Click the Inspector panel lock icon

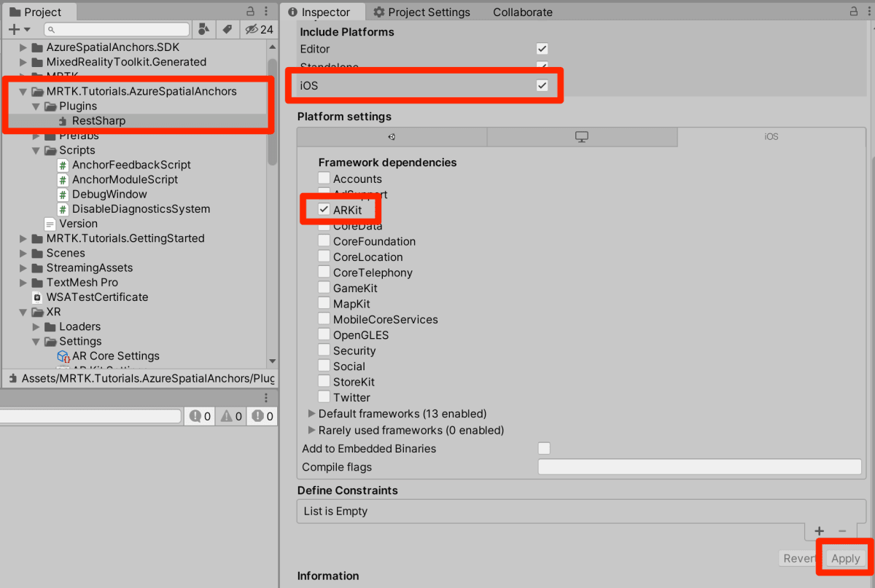pyautogui.click(x=854, y=11)
